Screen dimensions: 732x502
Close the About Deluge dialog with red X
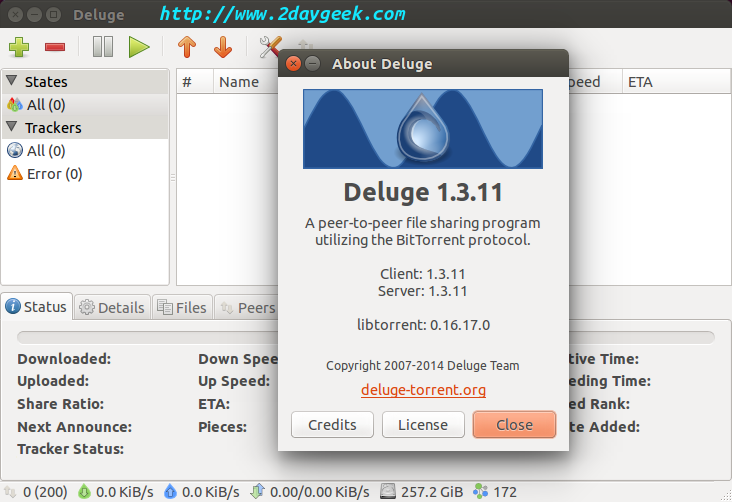(x=293, y=63)
